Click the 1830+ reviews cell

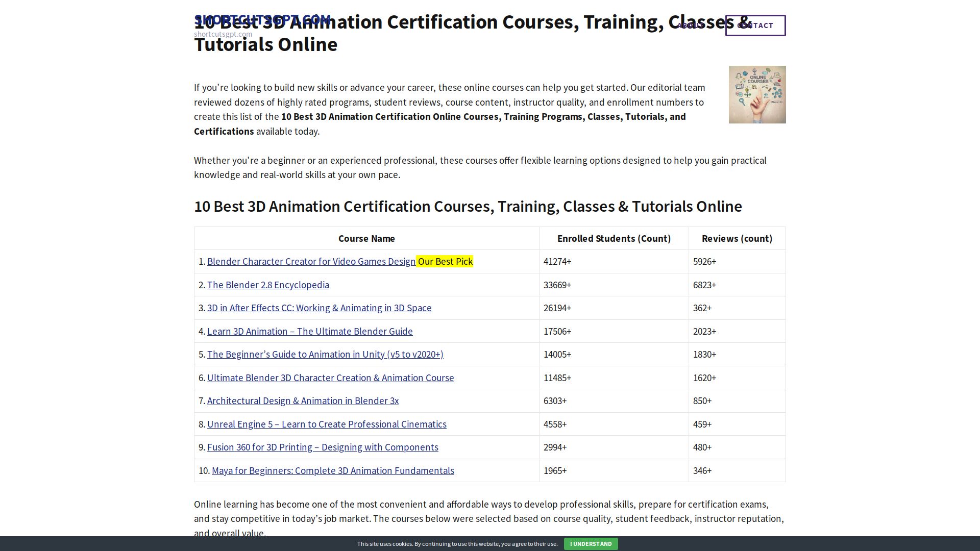click(737, 355)
